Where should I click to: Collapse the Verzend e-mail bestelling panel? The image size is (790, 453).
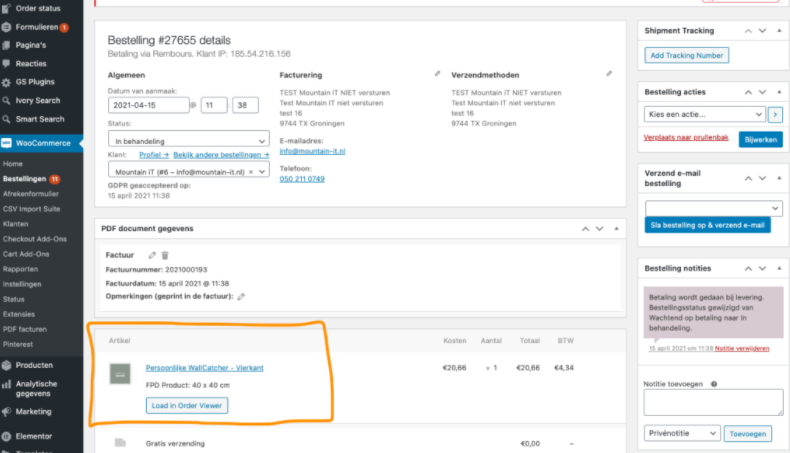click(x=779, y=178)
